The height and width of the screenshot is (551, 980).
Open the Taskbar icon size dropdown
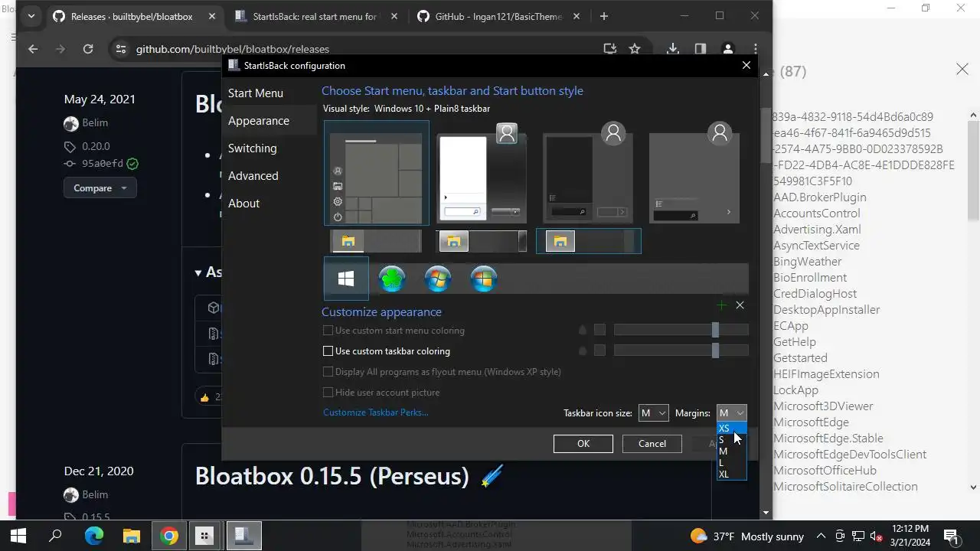[x=653, y=412]
